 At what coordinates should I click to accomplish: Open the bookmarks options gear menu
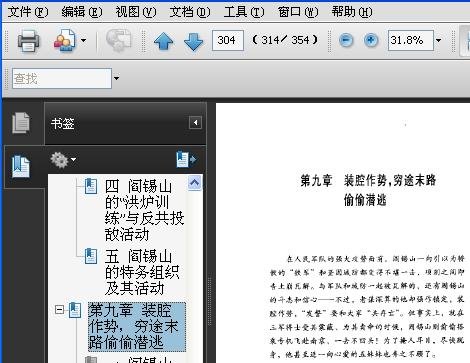click(63, 160)
